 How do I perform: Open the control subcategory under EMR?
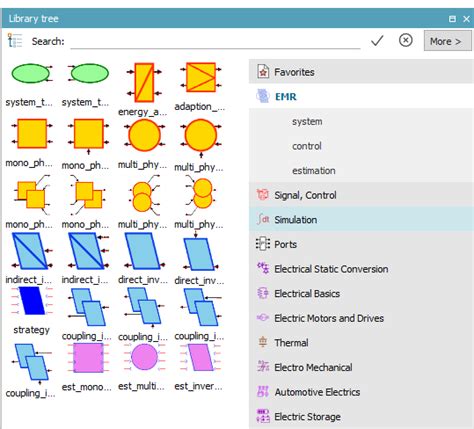pyautogui.click(x=307, y=146)
